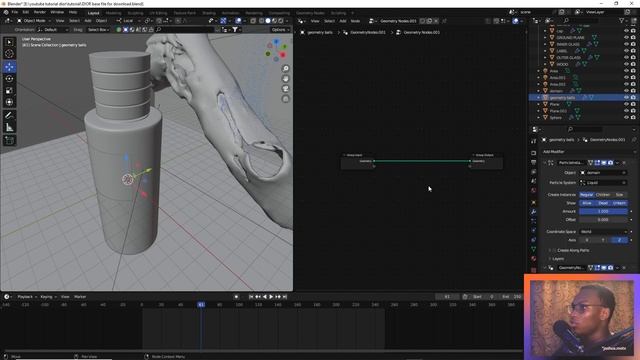Adjust the Offset slider value
The image size is (640, 360).
[x=603, y=220]
